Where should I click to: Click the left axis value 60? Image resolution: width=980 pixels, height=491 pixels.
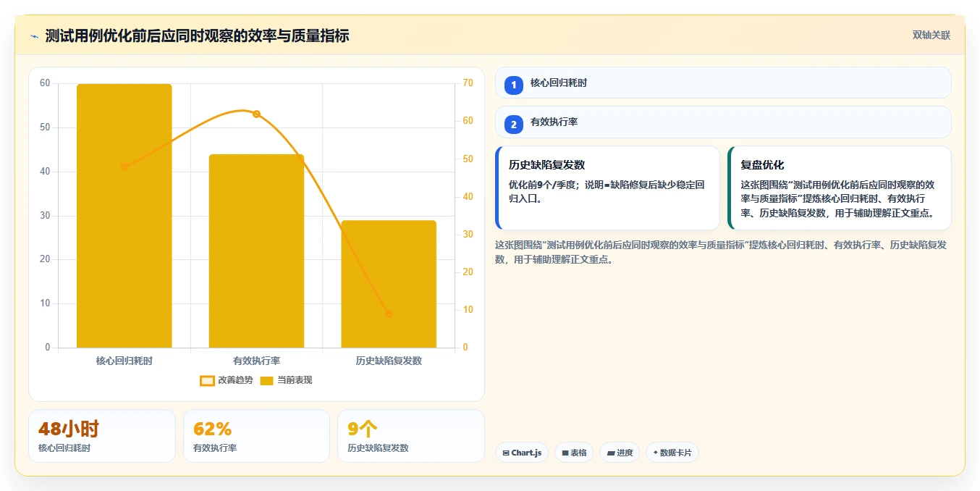(x=45, y=83)
